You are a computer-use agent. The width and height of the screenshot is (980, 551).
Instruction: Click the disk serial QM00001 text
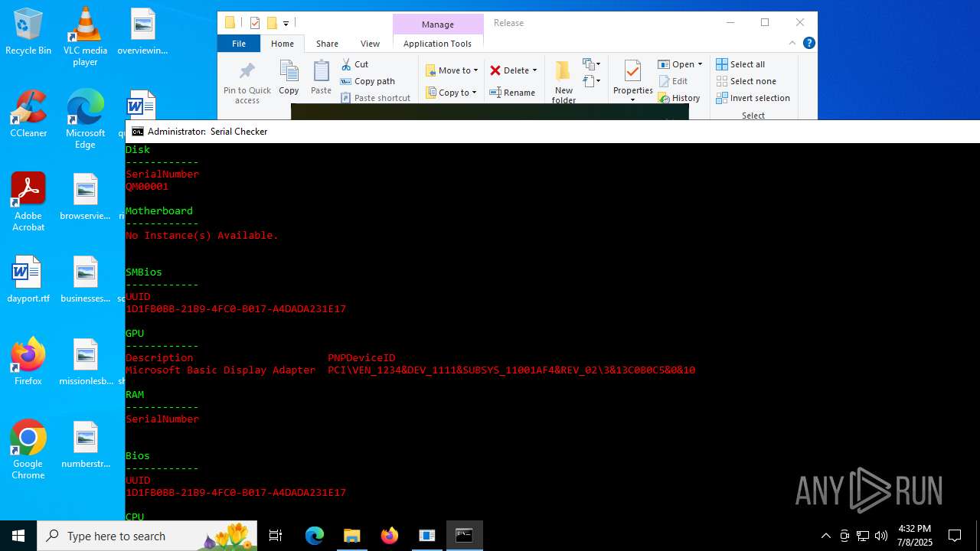[x=147, y=187]
